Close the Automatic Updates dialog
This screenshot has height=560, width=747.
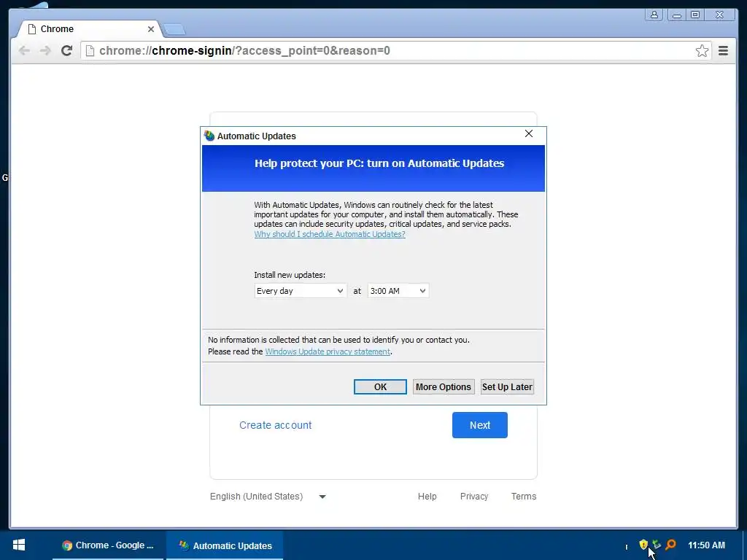tap(529, 134)
